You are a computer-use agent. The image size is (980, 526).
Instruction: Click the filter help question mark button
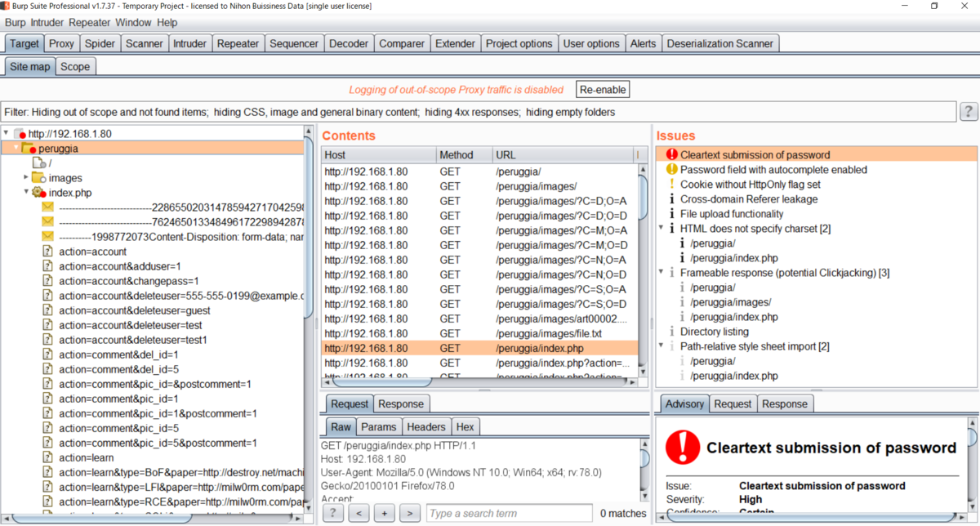[x=969, y=112]
